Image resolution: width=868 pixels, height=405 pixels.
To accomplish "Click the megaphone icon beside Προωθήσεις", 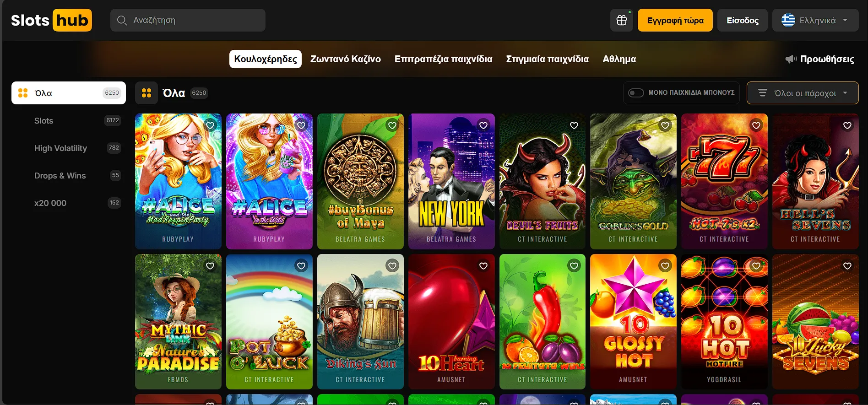I will (791, 59).
